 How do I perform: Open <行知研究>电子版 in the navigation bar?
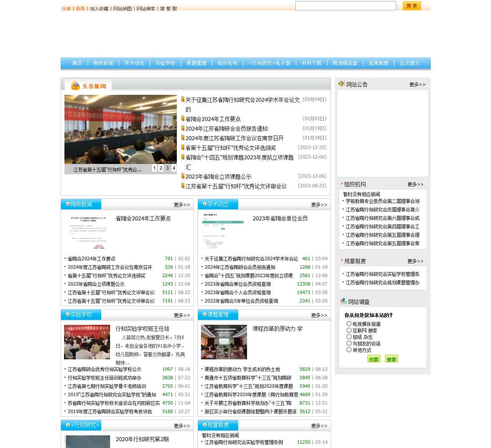pyautogui.click(x=270, y=63)
